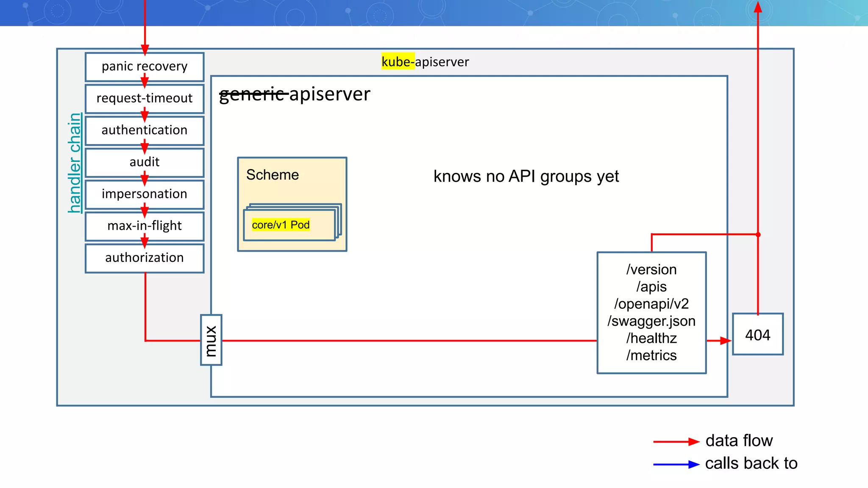Click the authorization handler box

pos(145,258)
